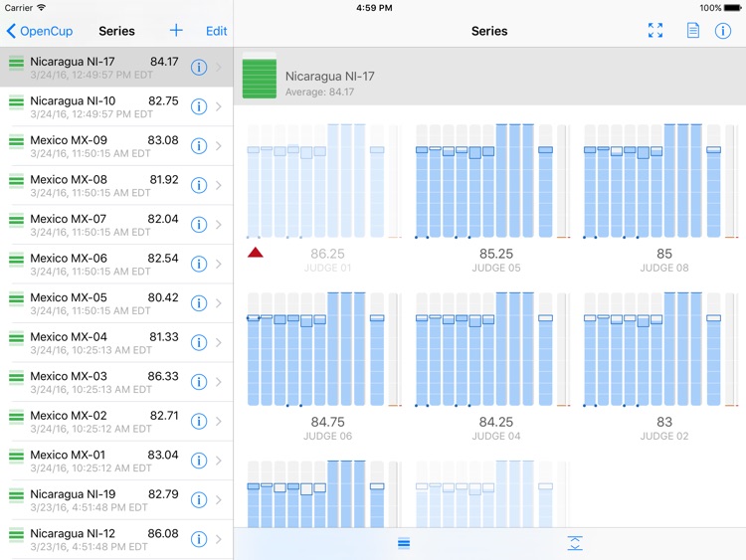Go back to OpenCup

(x=40, y=31)
